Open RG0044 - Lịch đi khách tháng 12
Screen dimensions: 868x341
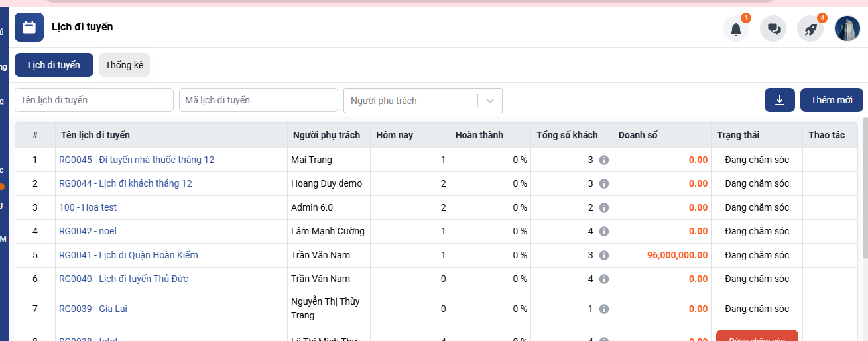[125, 183]
